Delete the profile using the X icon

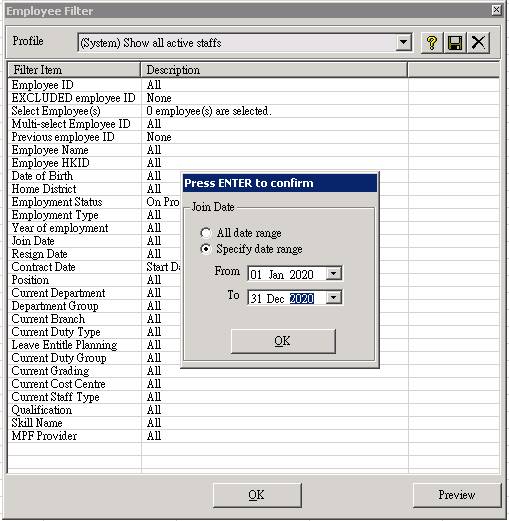478,43
